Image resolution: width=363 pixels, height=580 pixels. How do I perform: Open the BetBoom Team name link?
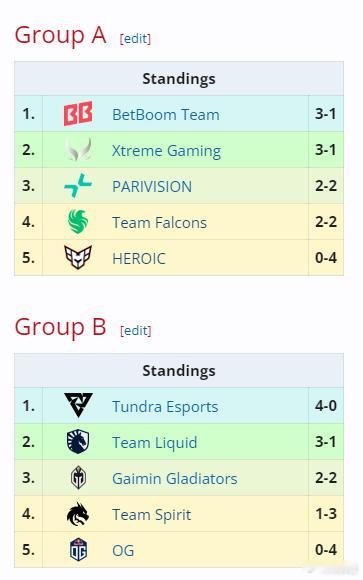[x=166, y=114]
